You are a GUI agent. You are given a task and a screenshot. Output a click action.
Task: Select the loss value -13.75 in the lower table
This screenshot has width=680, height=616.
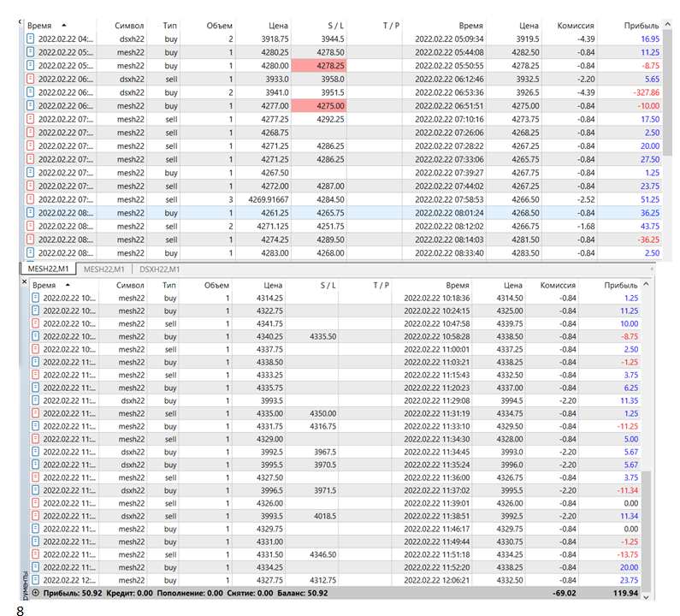[x=627, y=554]
